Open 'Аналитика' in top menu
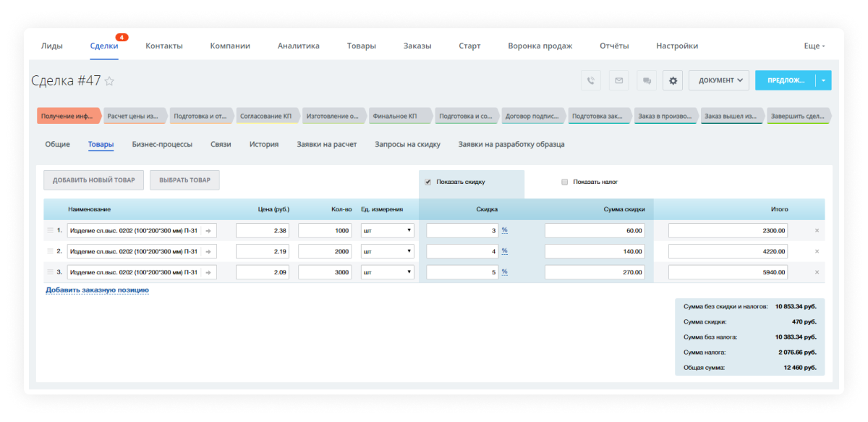The width and height of the screenshot is (868, 422). (298, 46)
